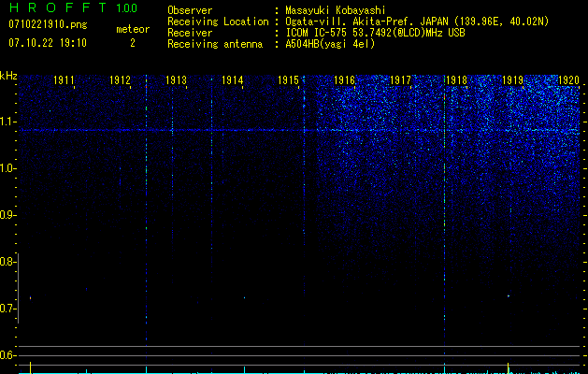Click the 1912 time marker

click(x=120, y=80)
